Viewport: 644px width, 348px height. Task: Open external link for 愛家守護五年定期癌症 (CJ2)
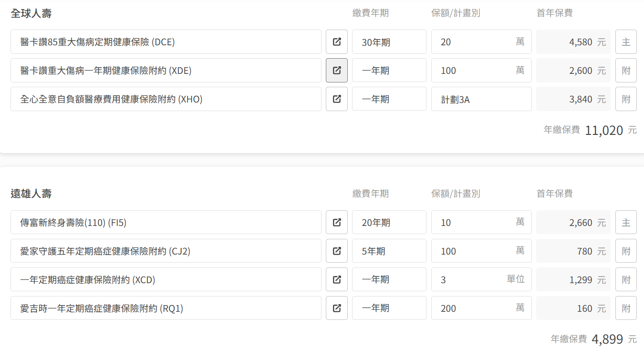(x=337, y=251)
